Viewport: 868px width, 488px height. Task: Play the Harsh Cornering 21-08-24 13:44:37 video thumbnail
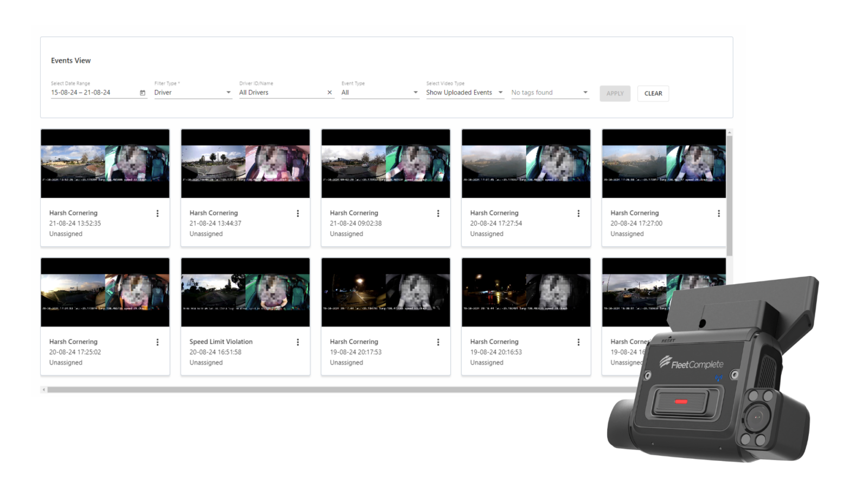click(x=245, y=164)
